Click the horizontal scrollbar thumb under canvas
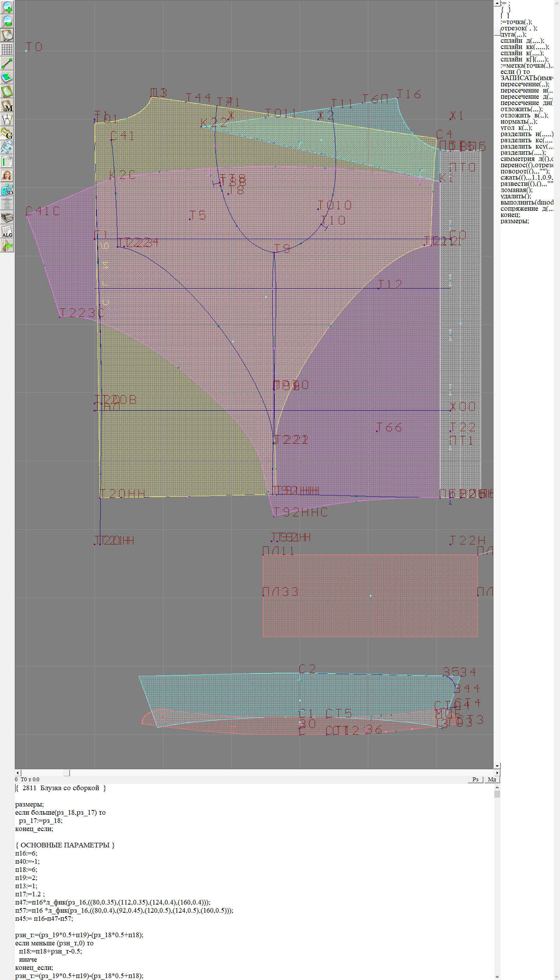 tap(66, 773)
